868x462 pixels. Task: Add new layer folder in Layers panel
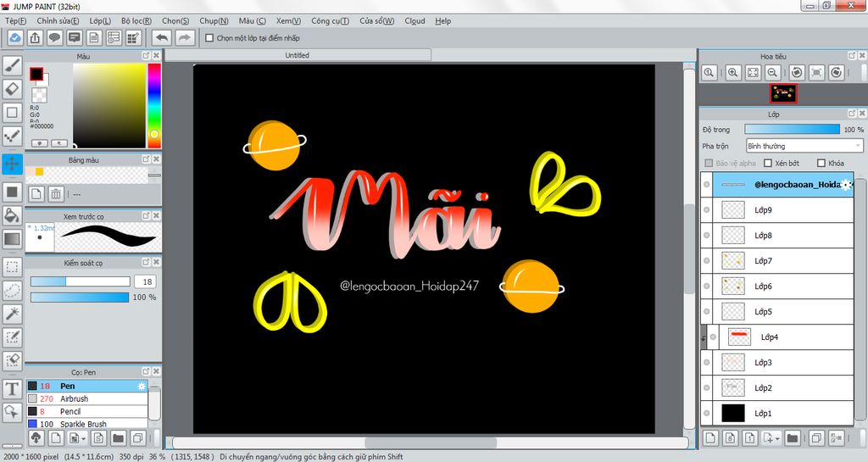[x=793, y=438]
